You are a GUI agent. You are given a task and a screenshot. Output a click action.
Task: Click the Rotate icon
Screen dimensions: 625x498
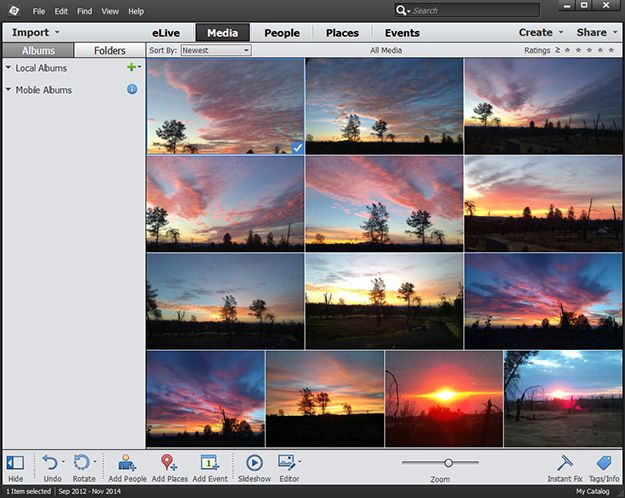tap(81, 463)
